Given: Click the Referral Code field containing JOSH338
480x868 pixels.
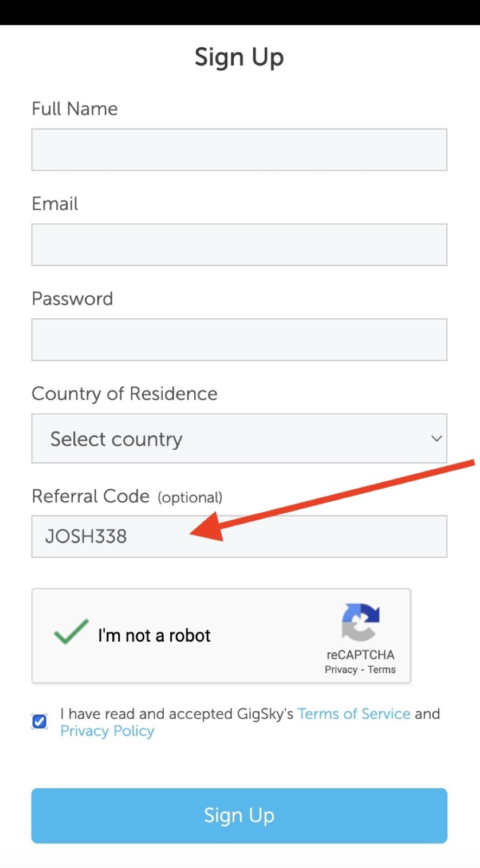Looking at the screenshot, I should coord(239,537).
